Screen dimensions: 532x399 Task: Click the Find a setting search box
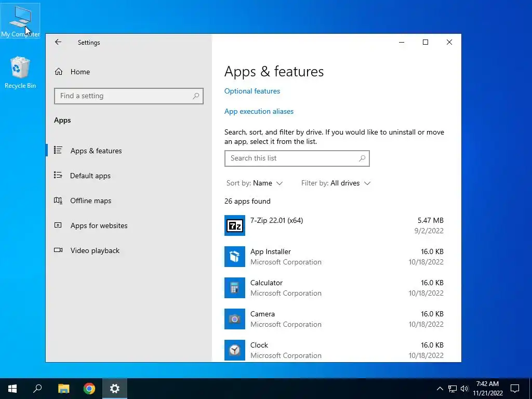coord(129,96)
